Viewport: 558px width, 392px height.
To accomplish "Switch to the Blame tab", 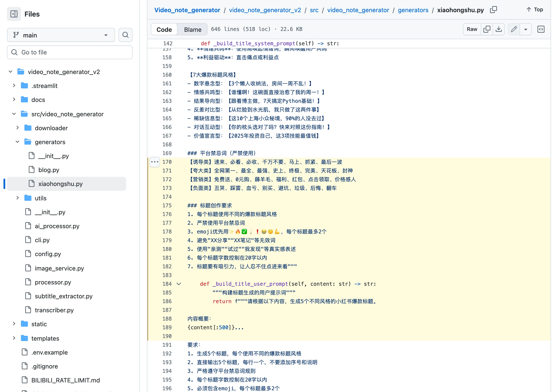I will [x=192, y=29].
